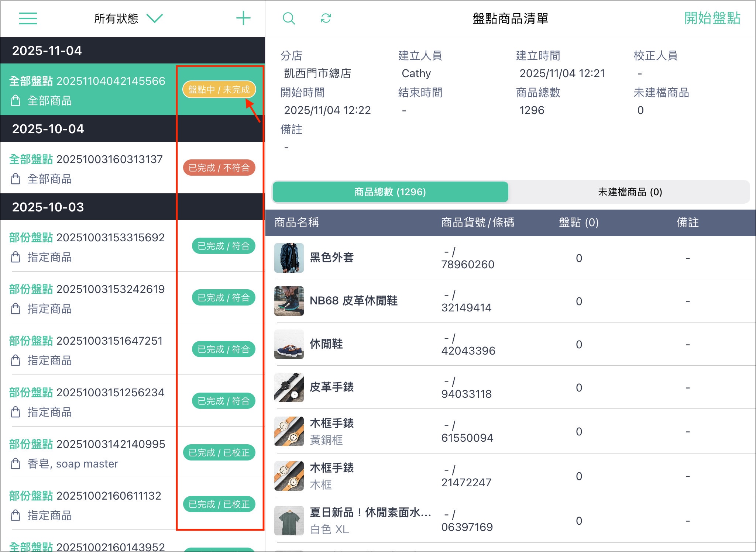Image resolution: width=756 pixels, height=552 pixels.
Task: Click bag icon for record 20251002160611132
Action: [x=16, y=515]
